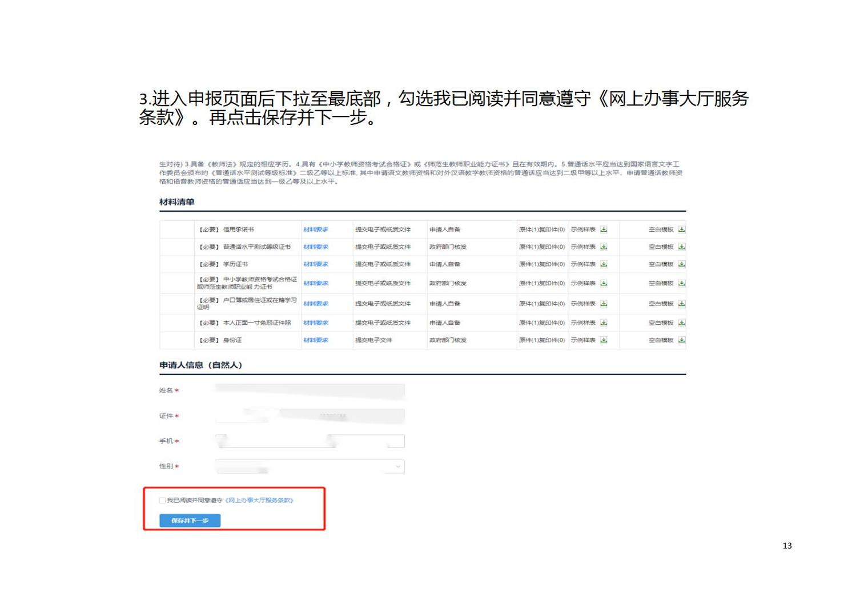
Task: Download 空白模板 for 普通话水平测试等级证书
Action: pyautogui.click(x=681, y=247)
